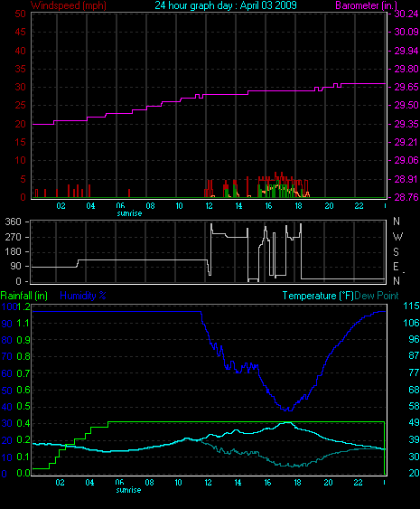Viewport: 420px width, 509px height.
Task: Click the 12 hour tick on top graph
Action: [x=209, y=206]
